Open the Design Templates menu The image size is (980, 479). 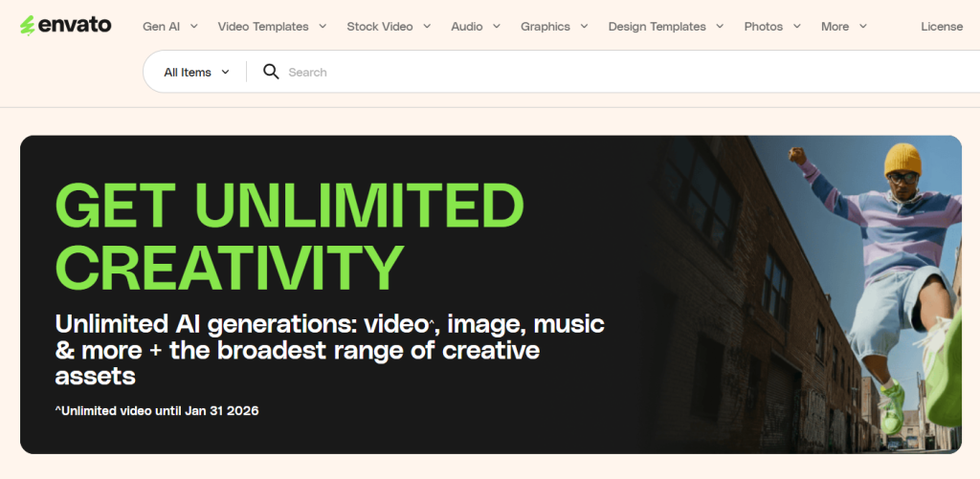click(657, 26)
